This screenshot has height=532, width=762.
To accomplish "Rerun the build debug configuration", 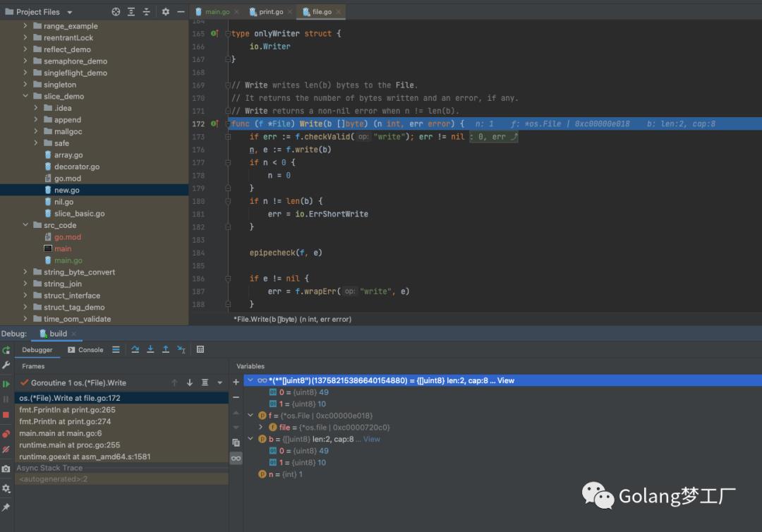I will coord(6,350).
